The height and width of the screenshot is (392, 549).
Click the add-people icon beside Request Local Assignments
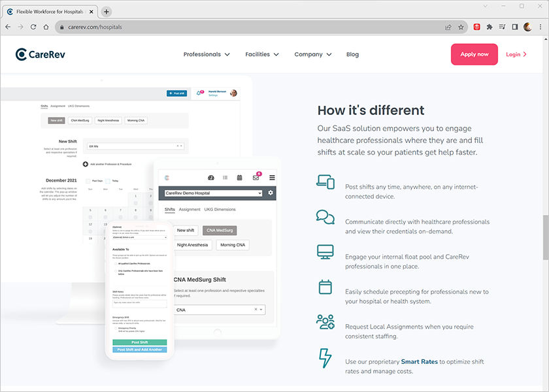tap(325, 322)
